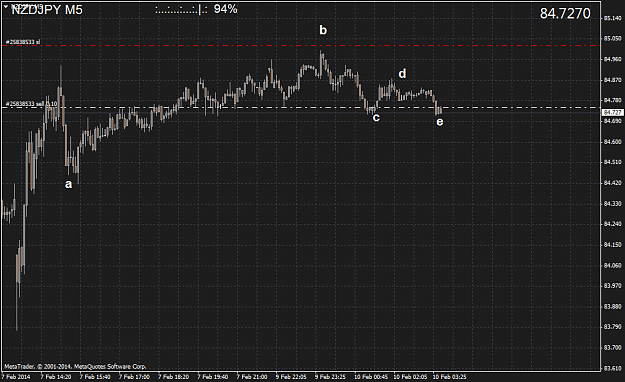This screenshot has width=625, height=382.
Task: Select the chart label 'b'
Action: (323, 30)
